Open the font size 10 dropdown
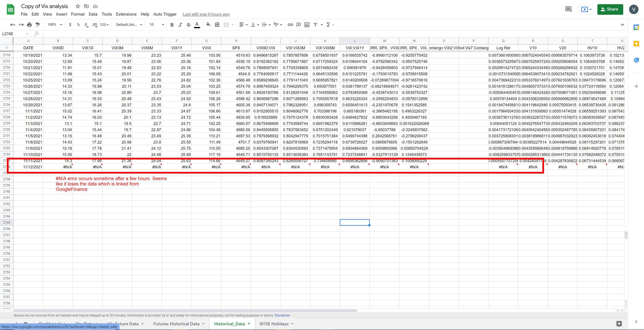This screenshot has height=330, width=644. (157, 25)
